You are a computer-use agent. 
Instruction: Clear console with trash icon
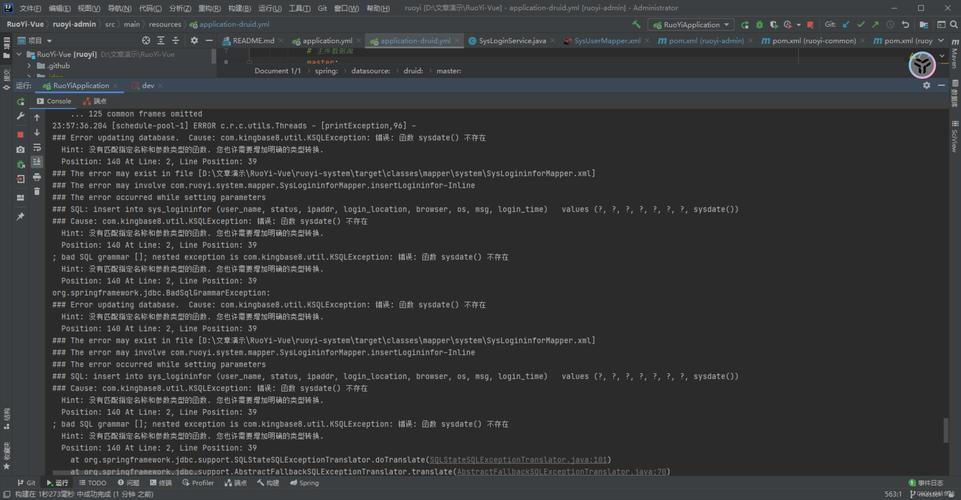(x=37, y=192)
